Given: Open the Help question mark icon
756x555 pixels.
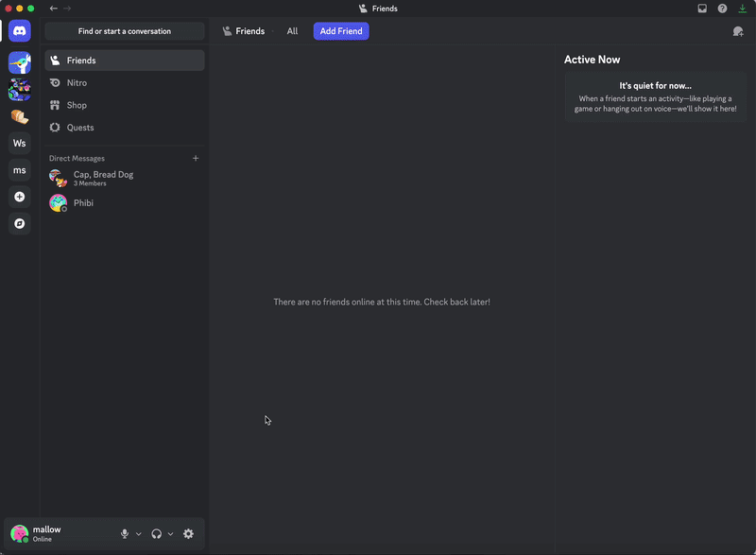Looking at the screenshot, I should [x=722, y=9].
